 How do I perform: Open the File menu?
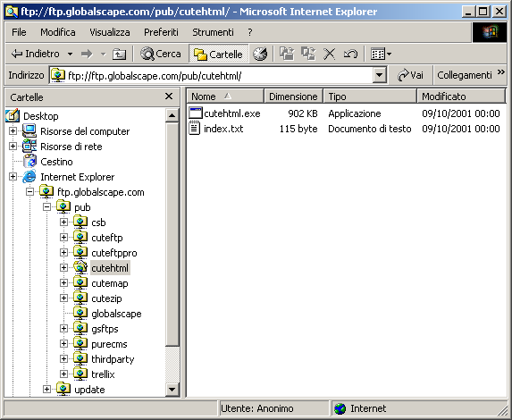click(x=19, y=32)
